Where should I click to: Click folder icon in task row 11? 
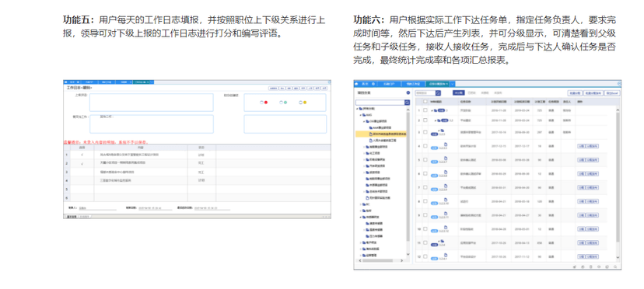[x=443, y=241]
